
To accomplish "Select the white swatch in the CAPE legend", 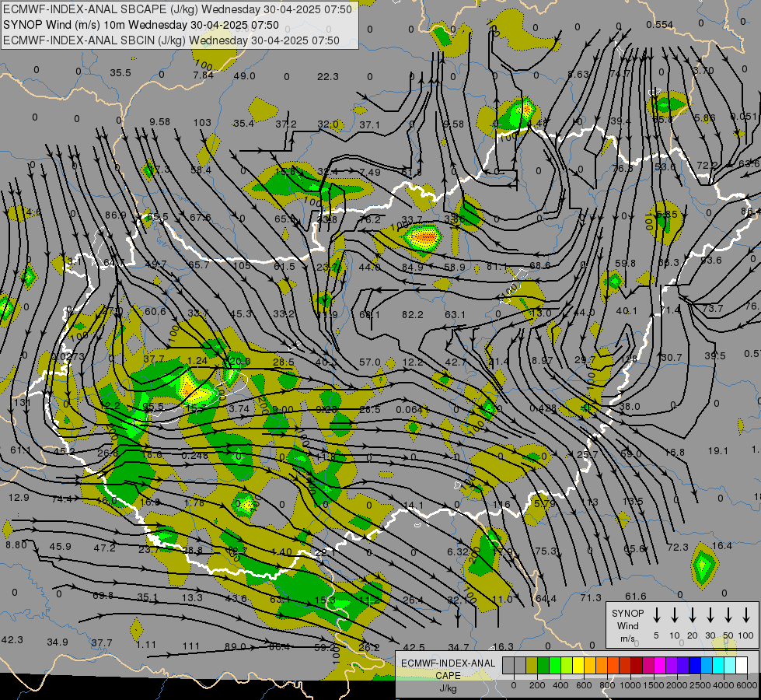I will point(741,665).
